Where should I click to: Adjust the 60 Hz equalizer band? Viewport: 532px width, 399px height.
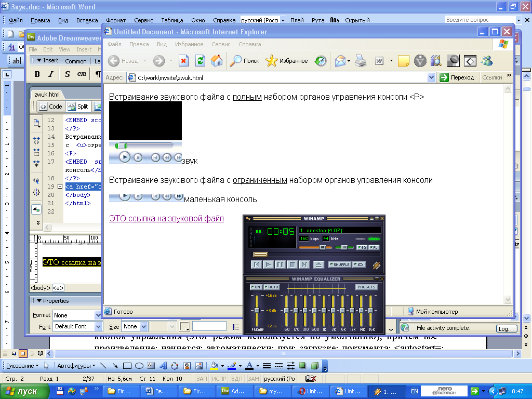pyautogui.click(x=287, y=310)
